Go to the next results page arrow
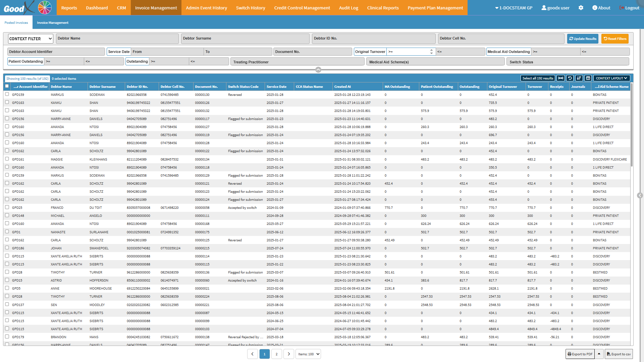 (289, 354)
